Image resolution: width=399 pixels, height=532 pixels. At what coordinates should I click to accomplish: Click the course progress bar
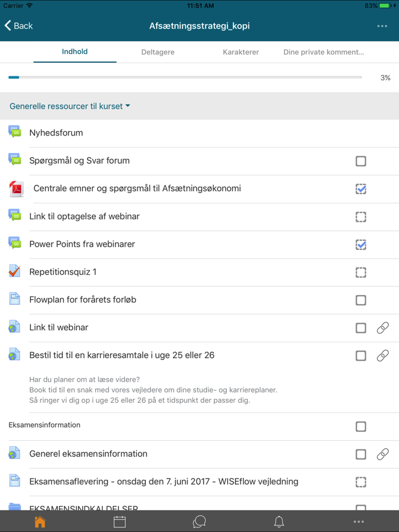pyautogui.click(x=185, y=77)
